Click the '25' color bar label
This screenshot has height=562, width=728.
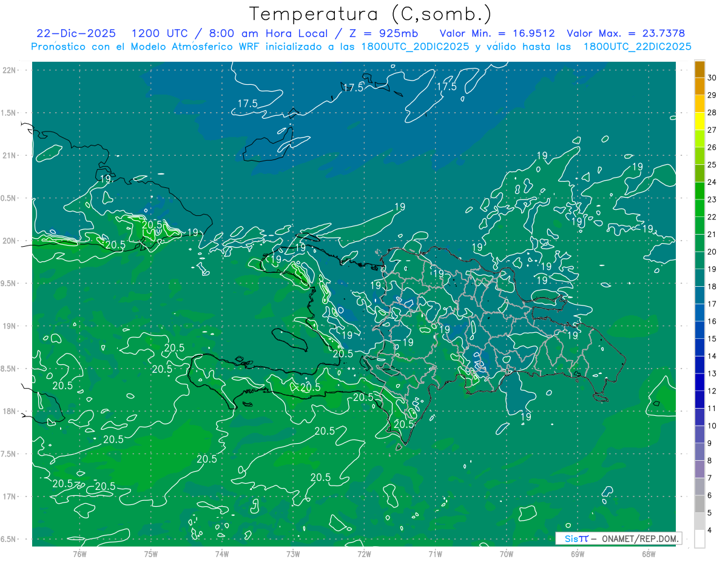click(712, 165)
